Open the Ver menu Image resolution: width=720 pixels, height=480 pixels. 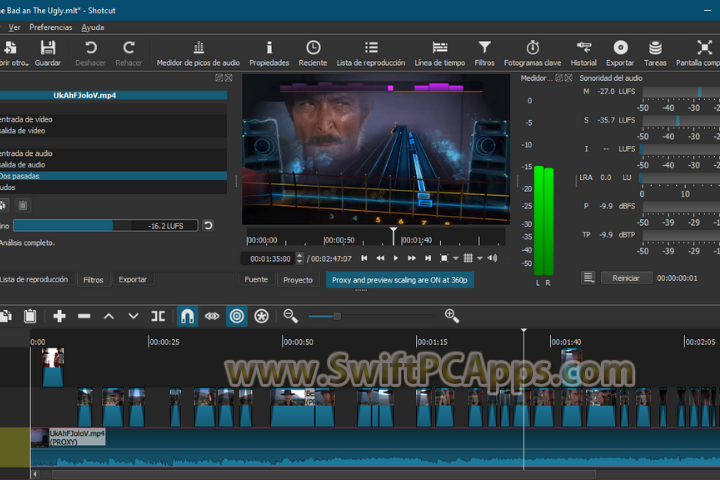[x=14, y=28]
